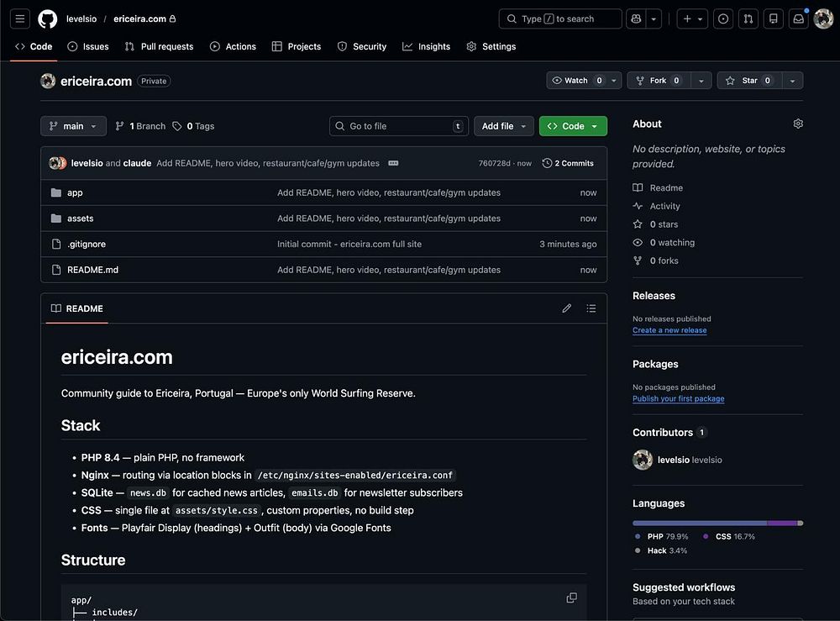Edit README using the pencil icon
Image resolution: width=840 pixels, height=621 pixels.
pyautogui.click(x=567, y=308)
